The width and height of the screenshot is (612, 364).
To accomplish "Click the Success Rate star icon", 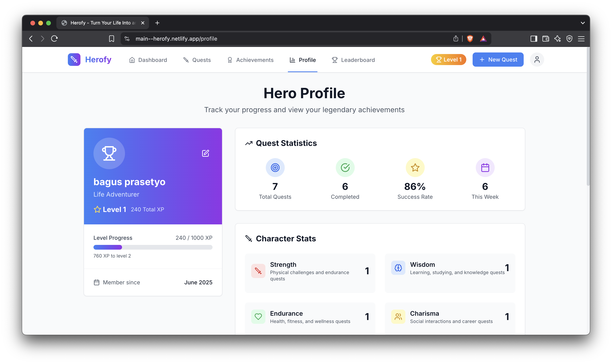I will (x=415, y=168).
